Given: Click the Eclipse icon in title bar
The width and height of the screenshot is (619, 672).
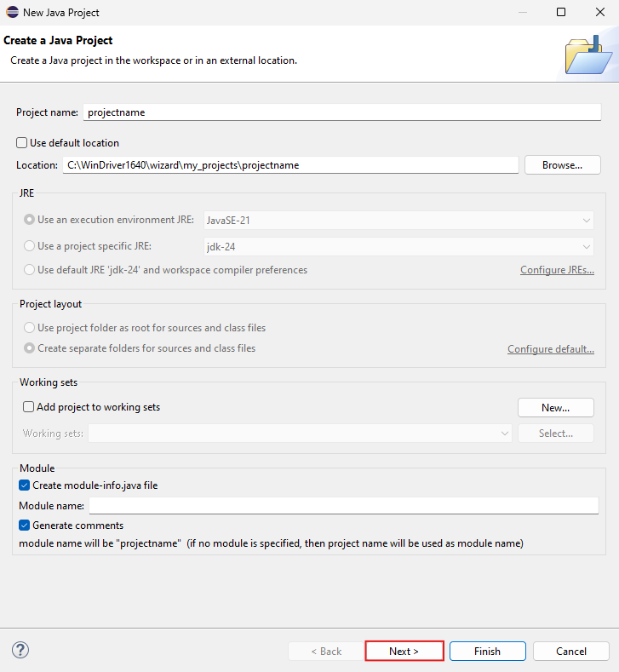Looking at the screenshot, I should (12, 12).
